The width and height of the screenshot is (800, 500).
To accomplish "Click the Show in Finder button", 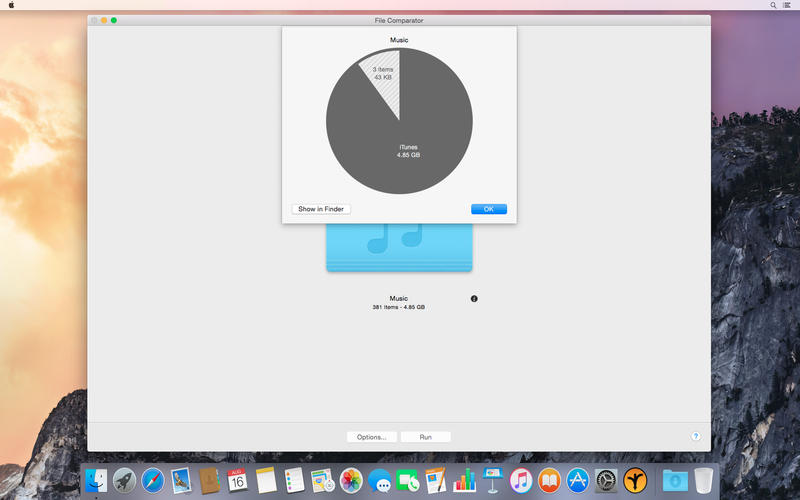I will [321, 209].
